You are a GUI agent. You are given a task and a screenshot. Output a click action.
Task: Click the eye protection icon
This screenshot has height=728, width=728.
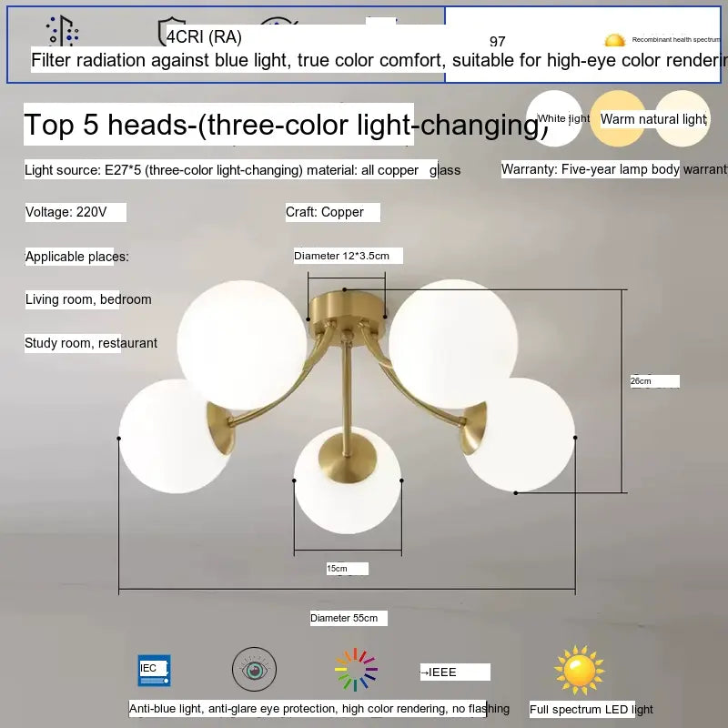254,671
